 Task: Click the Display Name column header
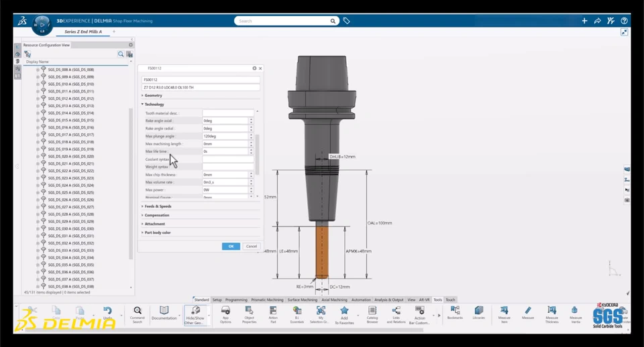[37, 62]
